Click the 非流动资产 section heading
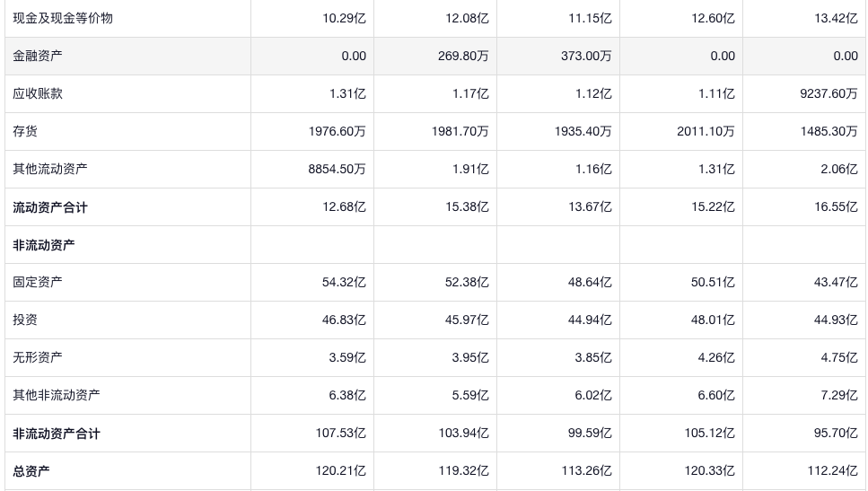 [44, 245]
